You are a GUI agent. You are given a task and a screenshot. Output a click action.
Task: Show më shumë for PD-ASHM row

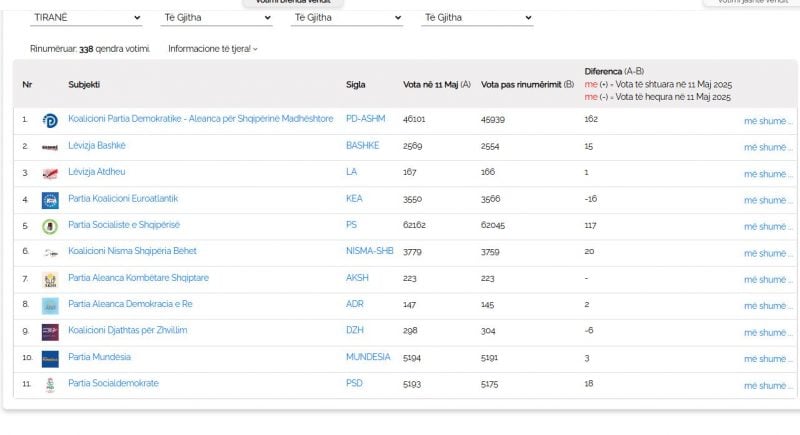click(768, 121)
